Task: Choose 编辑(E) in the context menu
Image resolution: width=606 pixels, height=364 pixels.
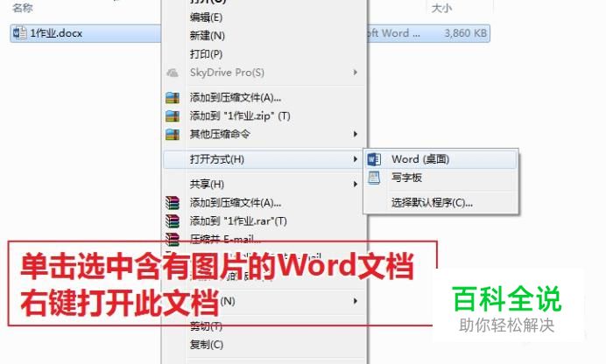Action: click(206, 17)
